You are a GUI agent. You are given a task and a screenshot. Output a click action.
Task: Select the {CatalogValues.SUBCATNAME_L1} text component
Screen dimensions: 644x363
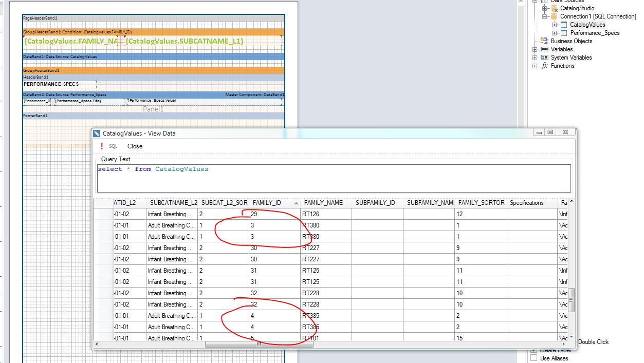[x=204, y=41]
